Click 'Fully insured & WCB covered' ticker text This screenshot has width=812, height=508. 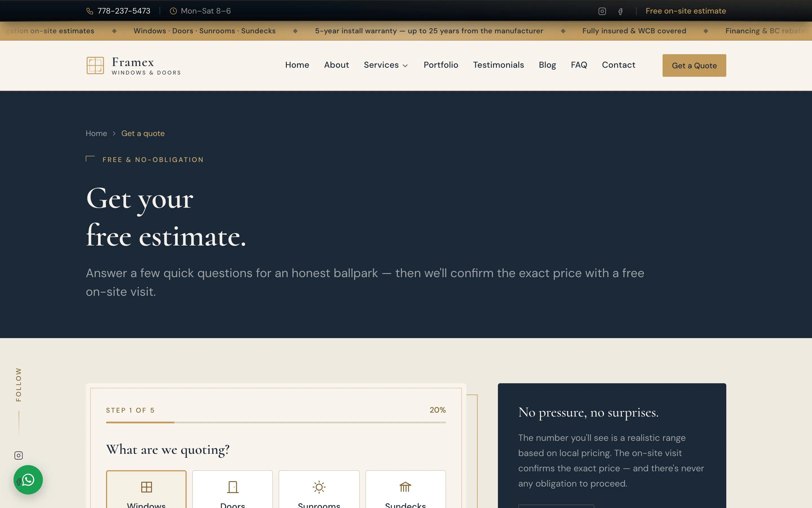tap(634, 31)
